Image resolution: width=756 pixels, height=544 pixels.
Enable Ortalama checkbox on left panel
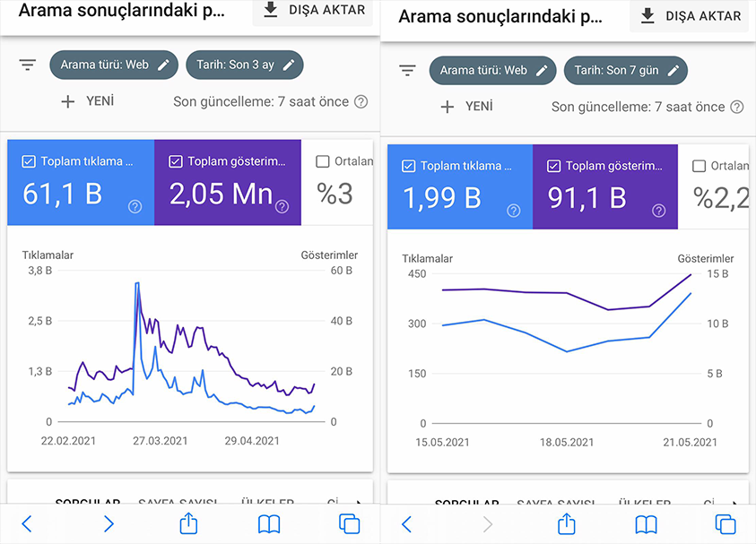click(x=323, y=161)
